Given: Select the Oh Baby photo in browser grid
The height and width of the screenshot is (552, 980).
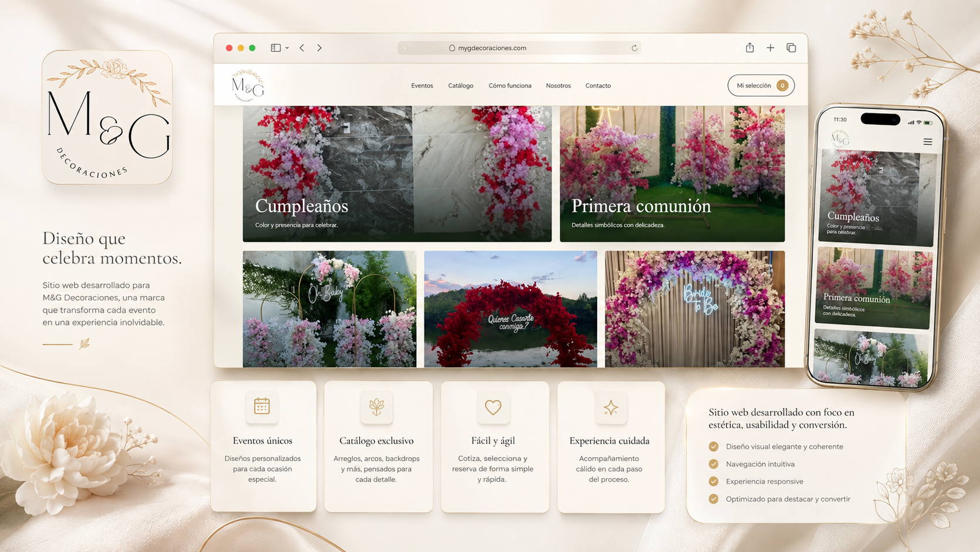Looking at the screenshot, I should [329, 309].
